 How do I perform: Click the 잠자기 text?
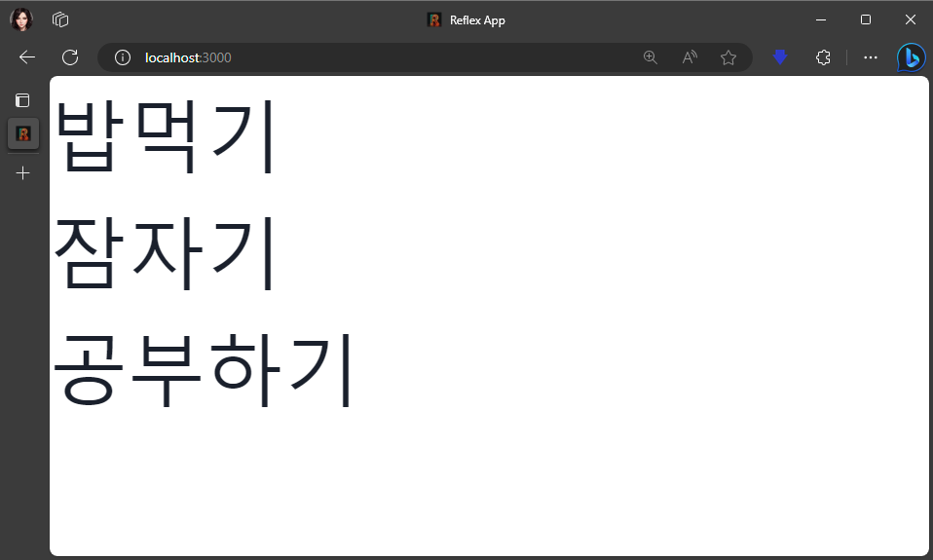165,253
